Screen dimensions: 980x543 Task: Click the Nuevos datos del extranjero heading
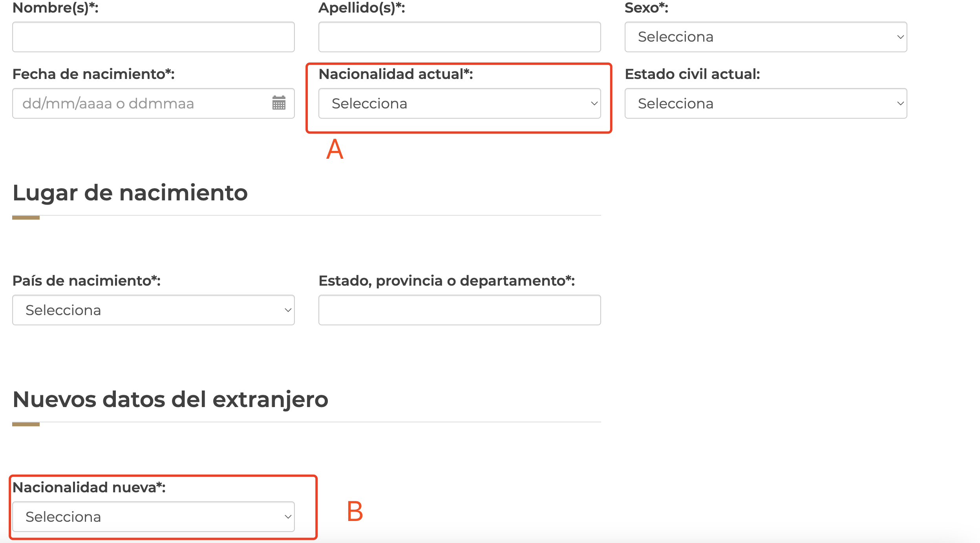tap(170, 399)
